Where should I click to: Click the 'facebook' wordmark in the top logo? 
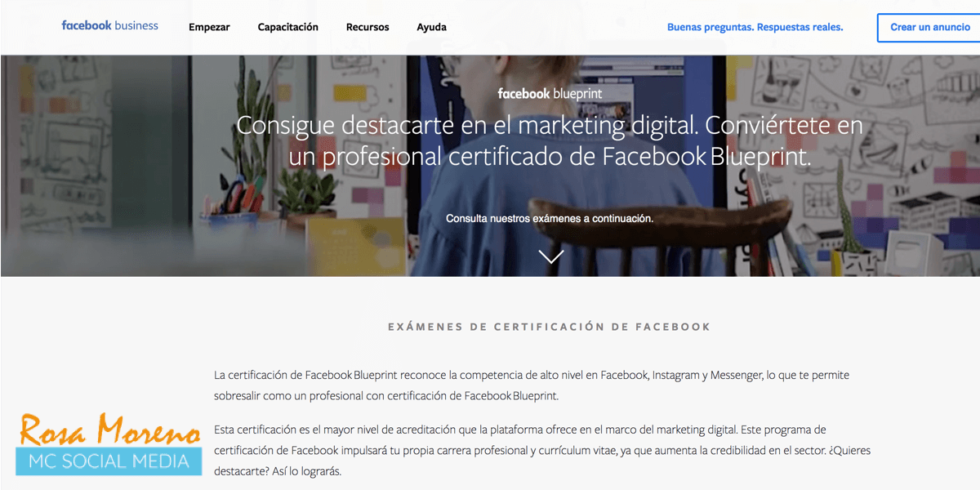click(x=87, y=25)
